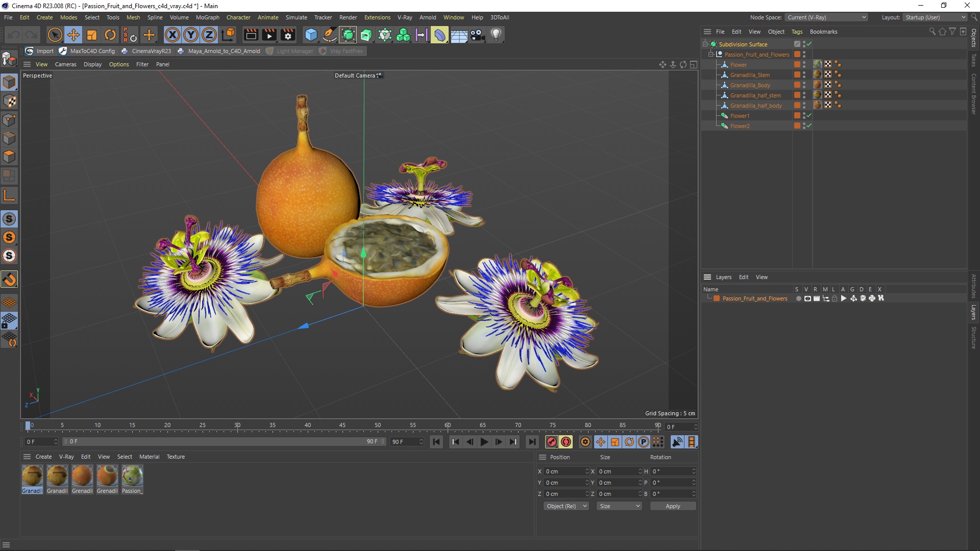The height and width of the screenshot is (551, 980).
Task: Go to the end of animation
Action: 532,442
